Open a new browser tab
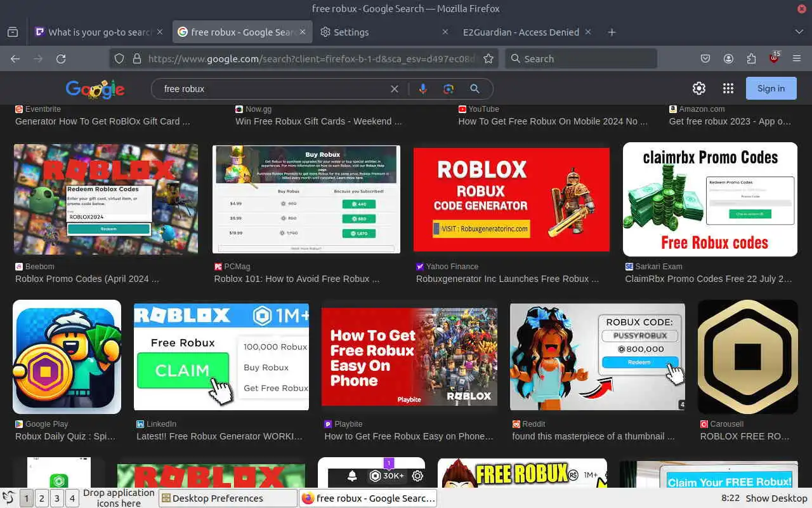 [612, 32]
